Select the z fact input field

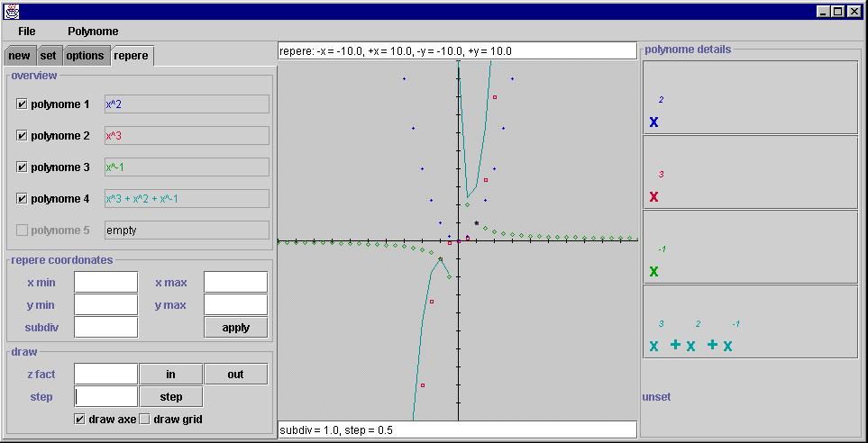point(105,375)
